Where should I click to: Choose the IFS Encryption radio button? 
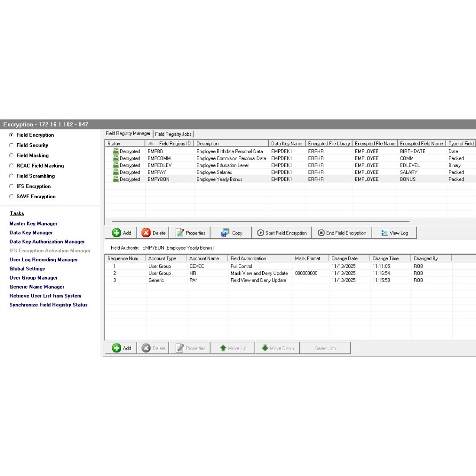(12, 187)
